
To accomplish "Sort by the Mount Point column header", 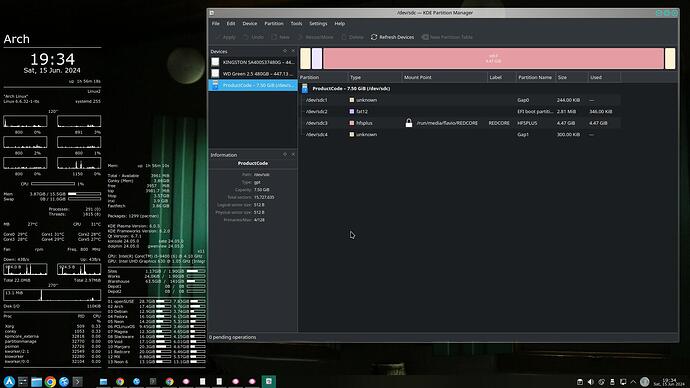I will click(444, 77).
